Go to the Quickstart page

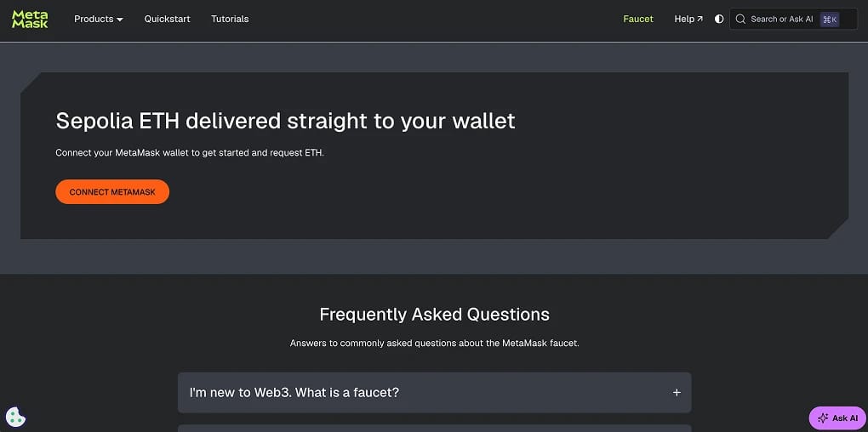(167, 19)
